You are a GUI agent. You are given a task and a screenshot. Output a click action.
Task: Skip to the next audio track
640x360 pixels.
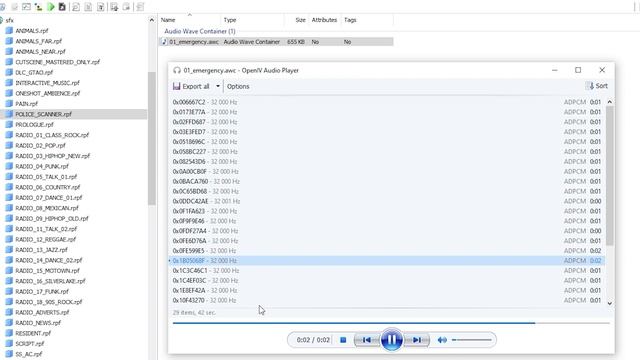(x=416, y=340)
